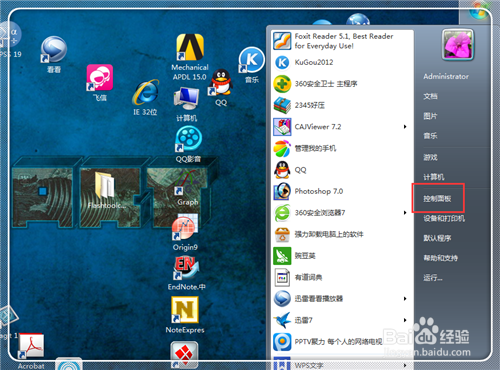Open 默认程序 in start menu

click(x=437, y=238)
